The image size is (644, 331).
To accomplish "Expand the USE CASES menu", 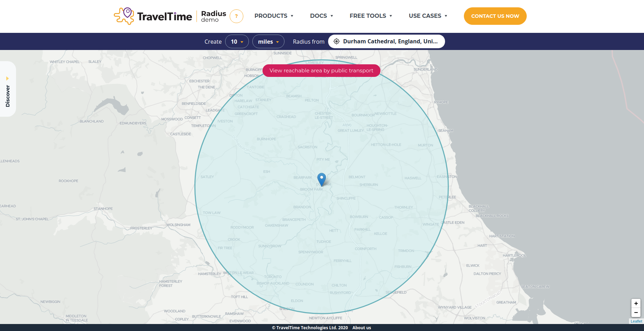I will click(x=428, y=16).
